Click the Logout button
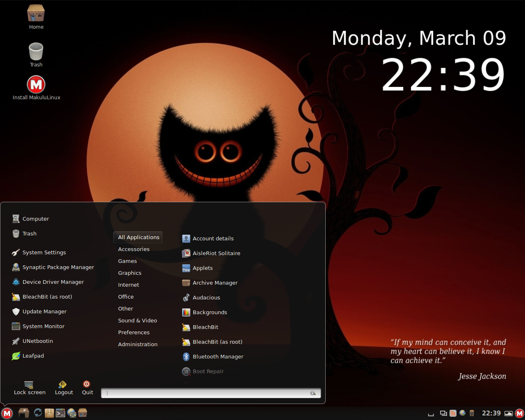Image resolution: width=525 pixels, height=420 pixels. click(64, 388)
